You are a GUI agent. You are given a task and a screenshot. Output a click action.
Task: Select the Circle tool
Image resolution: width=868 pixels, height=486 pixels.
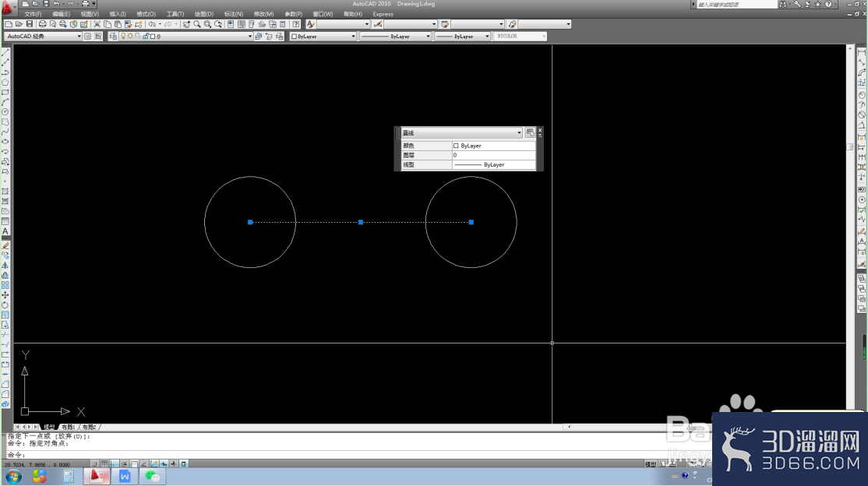pos(5,111)
